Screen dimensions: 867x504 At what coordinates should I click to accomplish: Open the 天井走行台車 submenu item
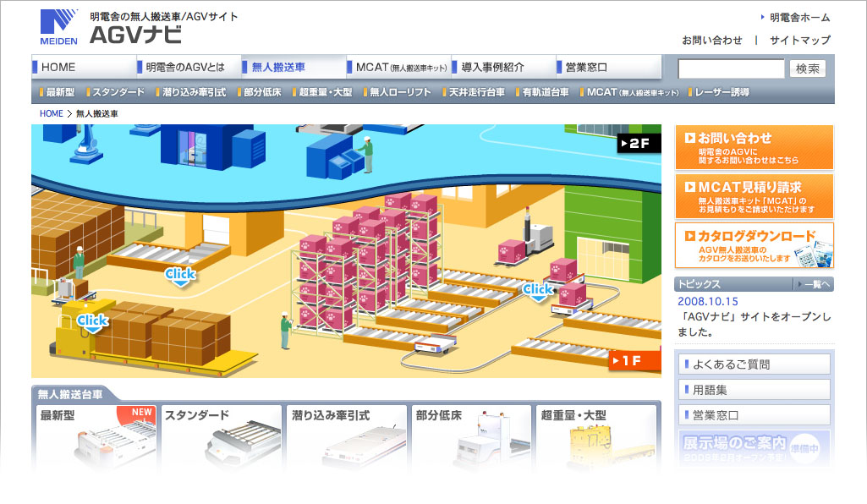tap(474, 92)
